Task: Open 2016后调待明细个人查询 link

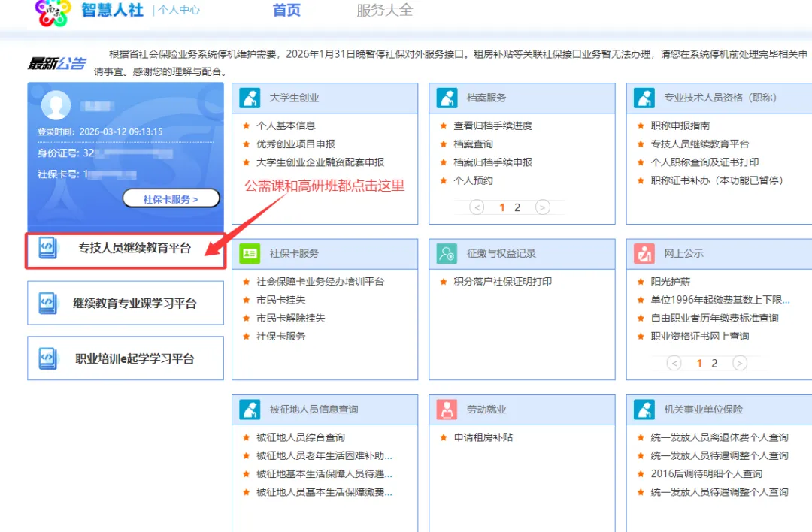Action: 706,474
